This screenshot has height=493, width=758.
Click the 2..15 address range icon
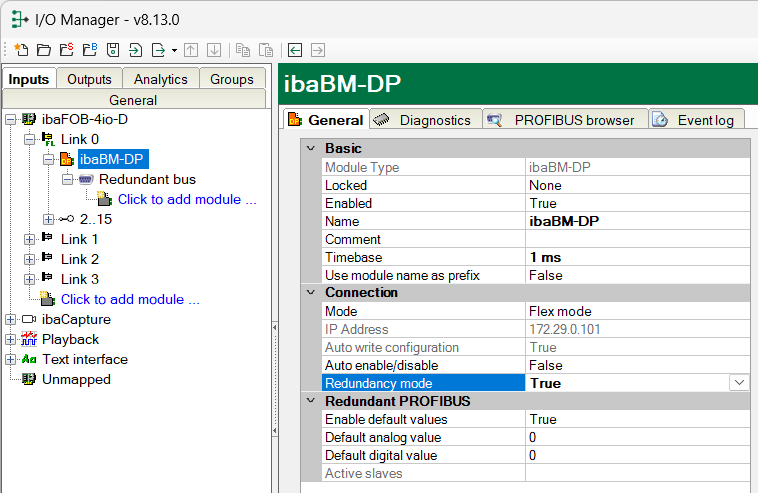(x=66, y=219)
